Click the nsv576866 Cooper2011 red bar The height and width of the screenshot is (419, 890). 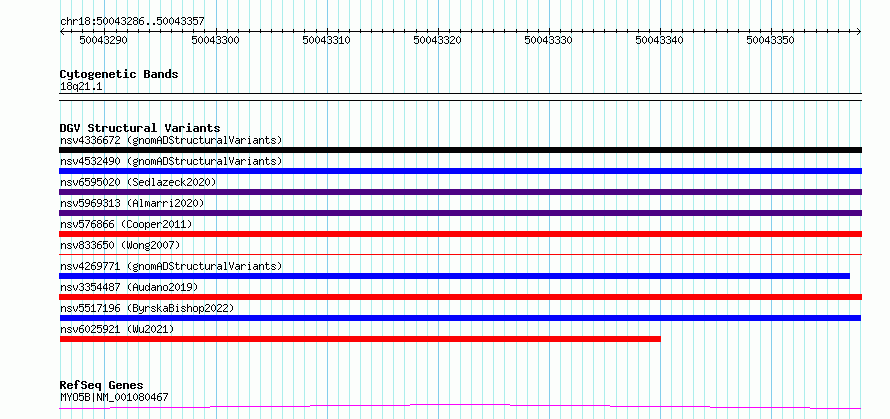tap(460, 234)
